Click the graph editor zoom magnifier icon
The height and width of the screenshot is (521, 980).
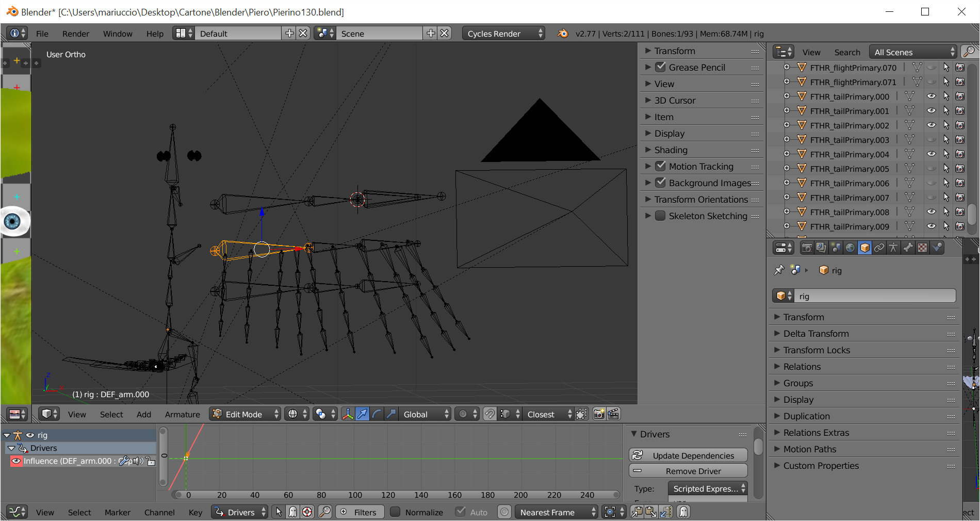tap(325, 512)
